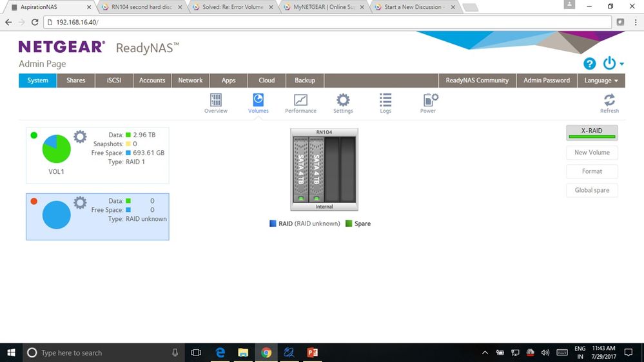Select the RAID unknown volume pie chart

tap(56, 214)
